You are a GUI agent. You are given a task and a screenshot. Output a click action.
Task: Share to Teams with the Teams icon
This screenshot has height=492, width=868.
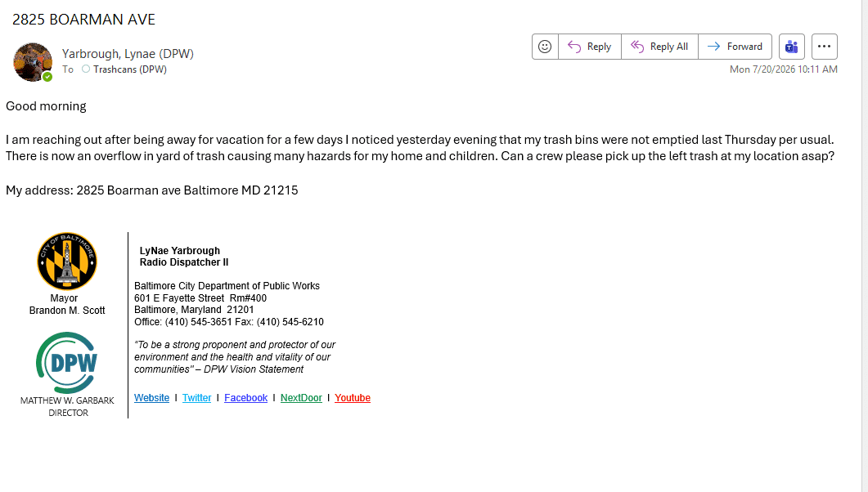click(x=792, y=47)
